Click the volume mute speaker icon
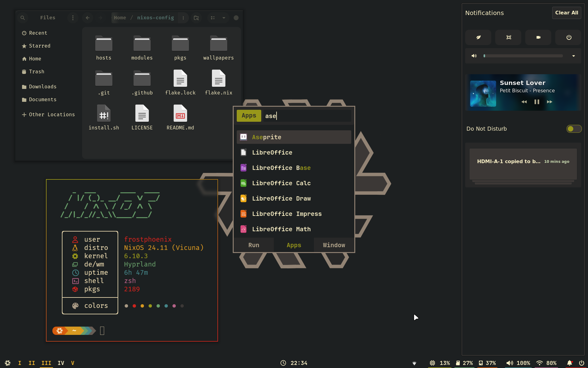 pyautogui.click(x=474, y=56)
